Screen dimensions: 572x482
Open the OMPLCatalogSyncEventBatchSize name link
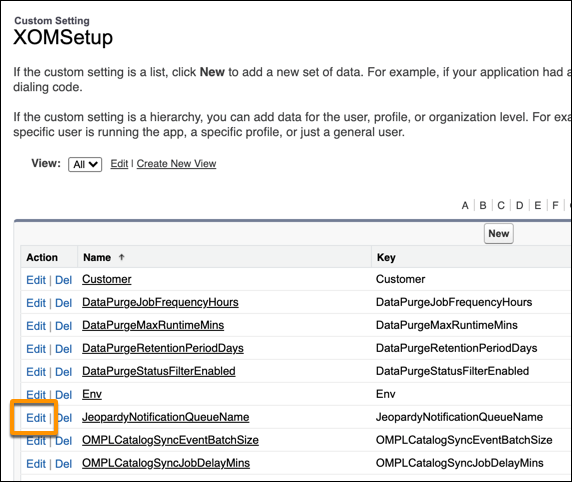click(170, 440)
